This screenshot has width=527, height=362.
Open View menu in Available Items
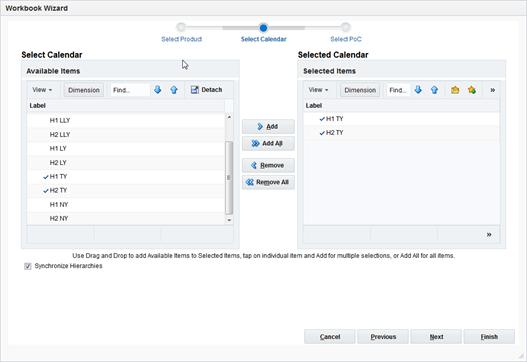tap(42, 90)
